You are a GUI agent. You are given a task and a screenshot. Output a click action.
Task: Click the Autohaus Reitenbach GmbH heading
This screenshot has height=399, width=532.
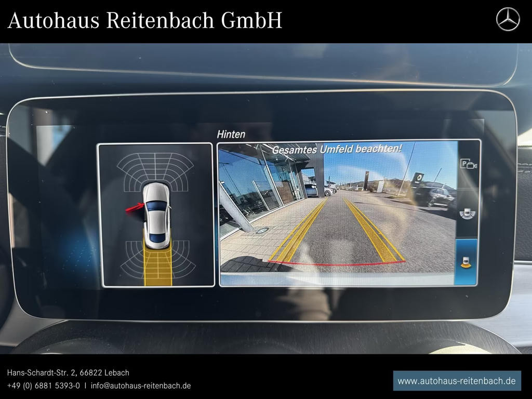(x=145, y=21)
